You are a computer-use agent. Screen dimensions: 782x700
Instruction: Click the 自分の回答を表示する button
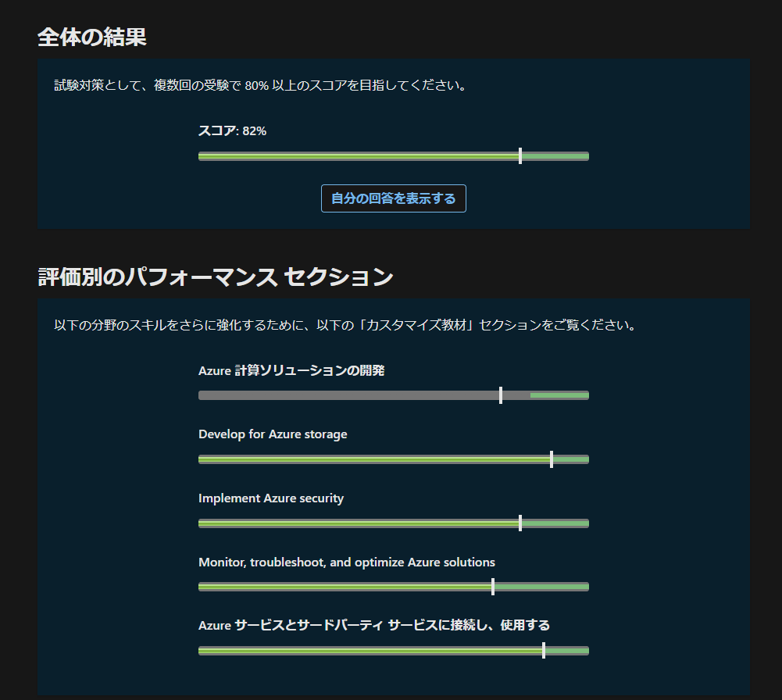394,198
